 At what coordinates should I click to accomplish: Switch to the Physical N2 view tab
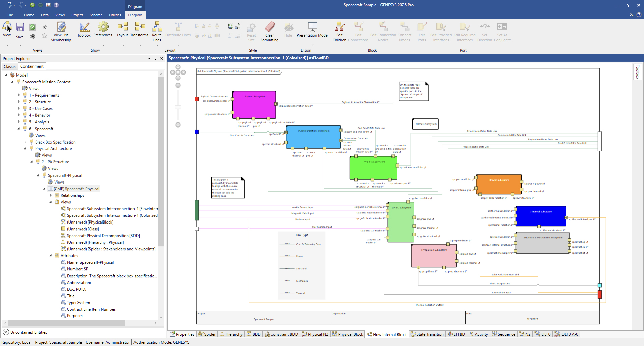click(315, 334)
